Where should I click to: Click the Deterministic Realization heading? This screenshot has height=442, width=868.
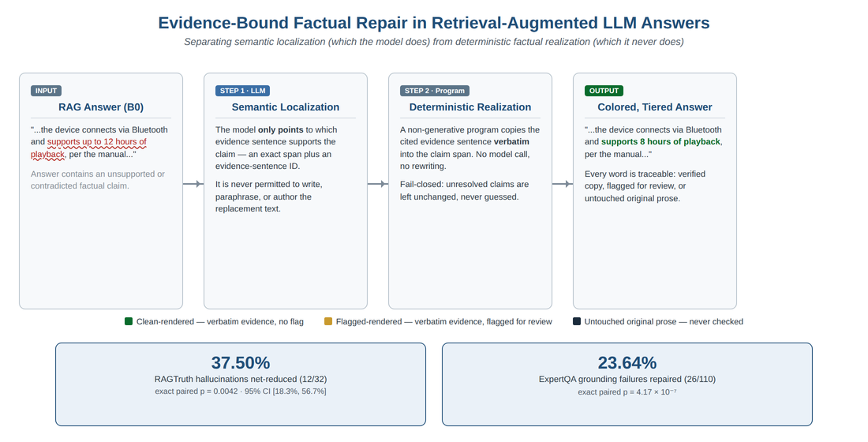470,107
